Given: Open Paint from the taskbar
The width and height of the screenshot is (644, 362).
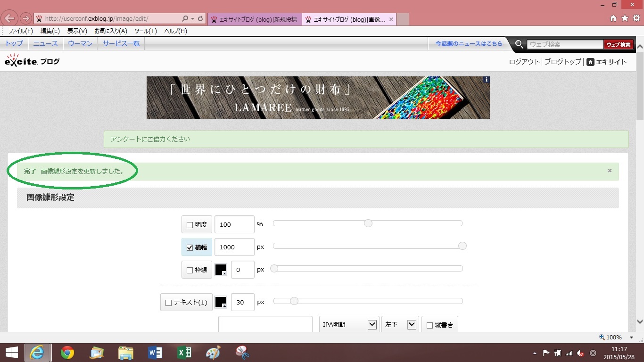Looking at the screenshot, I should coord(213,352).
